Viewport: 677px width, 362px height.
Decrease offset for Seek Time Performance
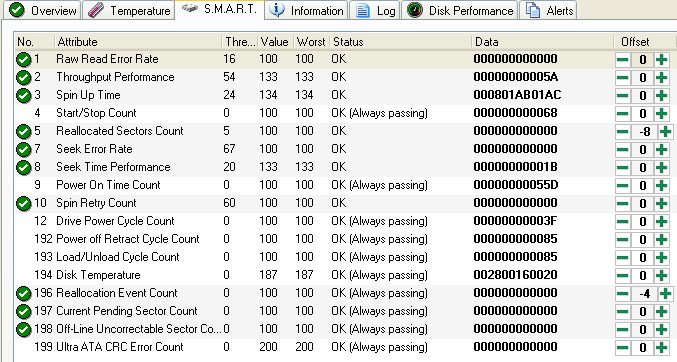623,168
